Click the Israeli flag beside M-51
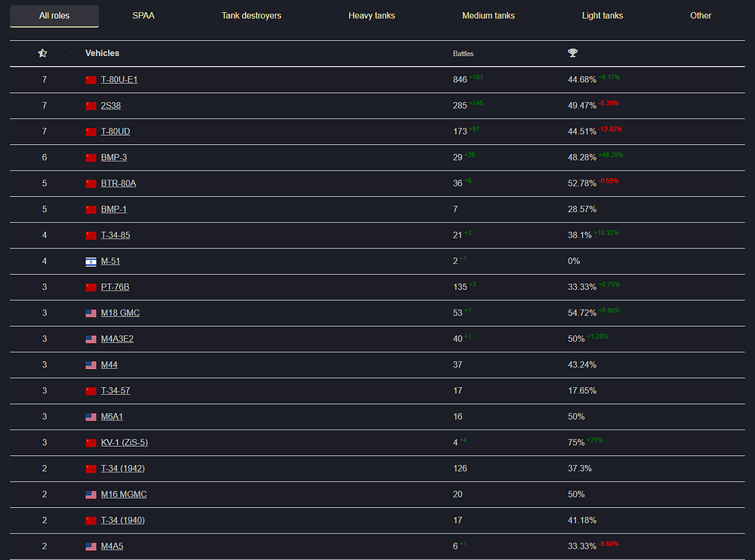Image resolution: width=755 pixels, height=560 pixels. 91,261
